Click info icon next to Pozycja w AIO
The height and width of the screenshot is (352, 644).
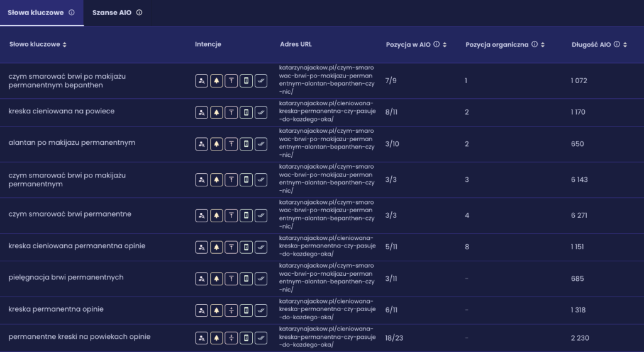[x=436, y=44]
